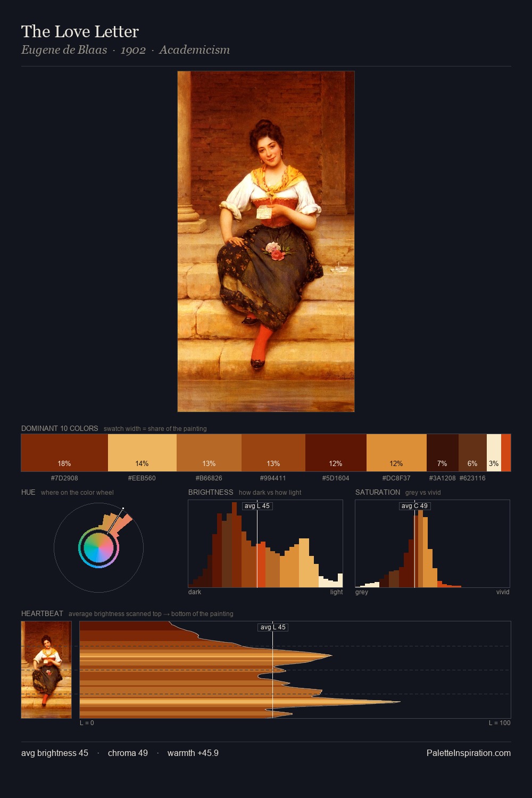
Task: Click the "avg L 45" label in Heartbeat chart
Action: tap(273, 627)
